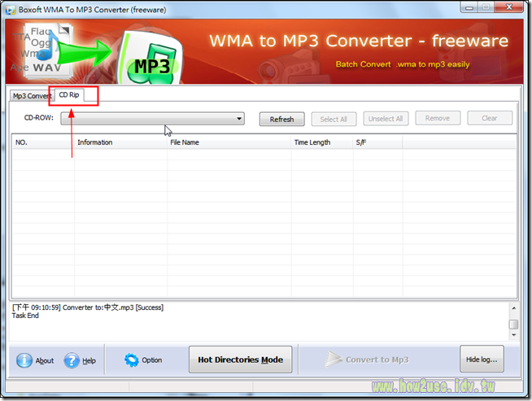This screenshot has width=532, height=401.
Task: Switch to Hot Directories Mode
Action: pyautogui.click(x=240, y=360)
